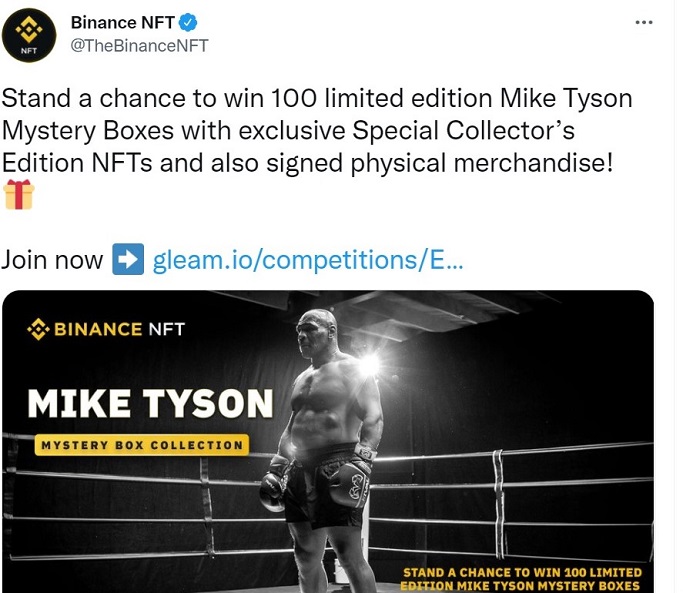Viewport: 683px width, 593px height.
Task: Click the tweet text about Mystery Boxes
Action: (317, 131)
